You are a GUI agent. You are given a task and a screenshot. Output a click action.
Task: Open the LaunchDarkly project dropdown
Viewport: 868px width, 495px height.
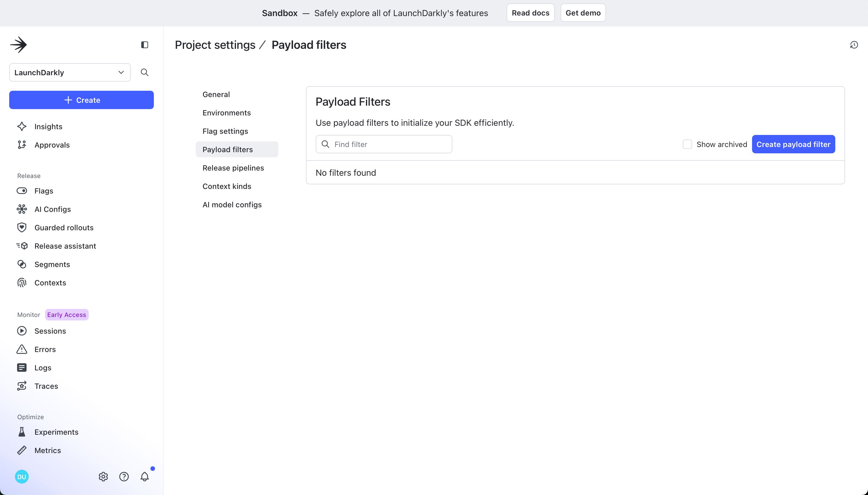click(70, 72)
